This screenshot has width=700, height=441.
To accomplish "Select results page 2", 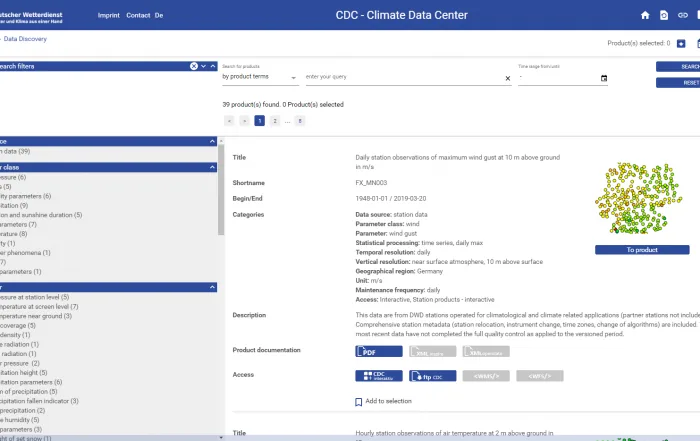I will pyautogui.click(x=275, y=121).
